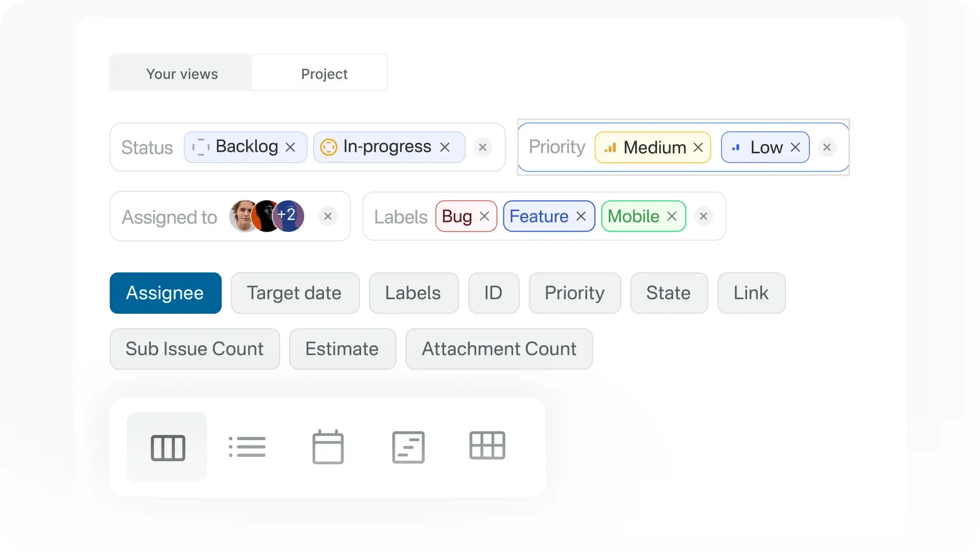The image size is (980, 552).
Task: Enable the Attachment Count property
Action: (x=499, y=349)
